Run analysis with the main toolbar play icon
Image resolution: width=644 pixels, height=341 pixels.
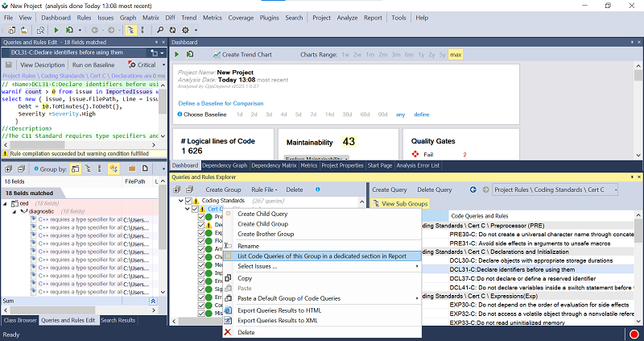coord(56,30)
